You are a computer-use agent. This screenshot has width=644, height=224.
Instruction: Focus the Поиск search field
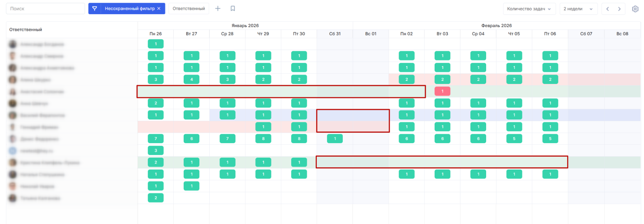point(45,9)
